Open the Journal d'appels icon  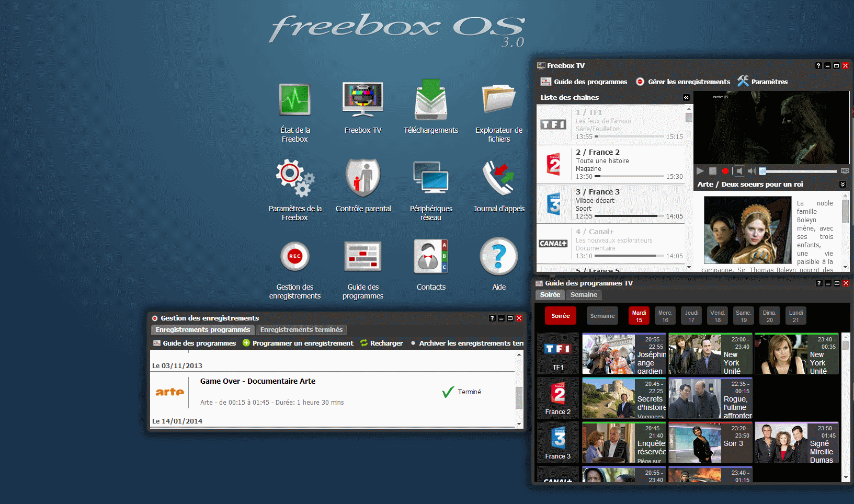click(498, 178)
